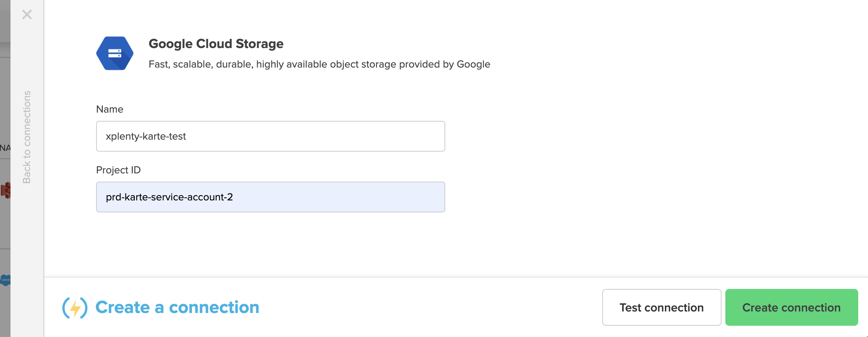Click the 'Name' field label
Viewport: 868px width, 337px height.
pyautogui.click(x=110, y=109)
